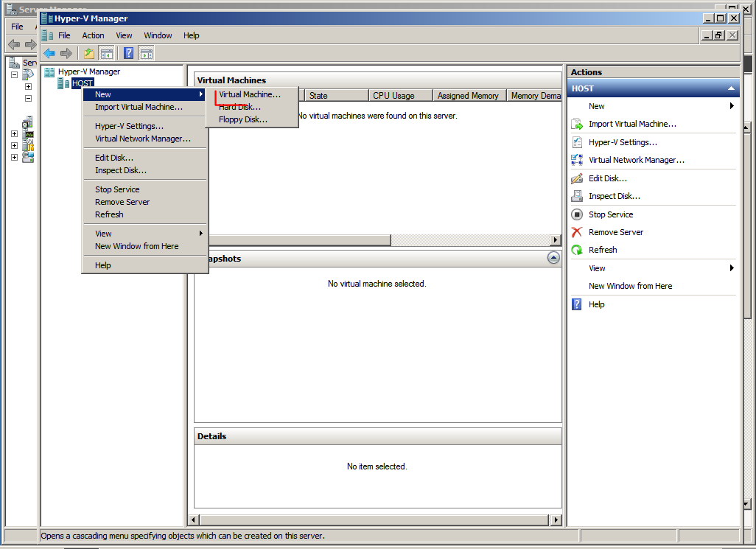This screenshot has width=756, height=549.
Task: Click Inspect Disk icon in Actions pane
Action: pos(577,196)
